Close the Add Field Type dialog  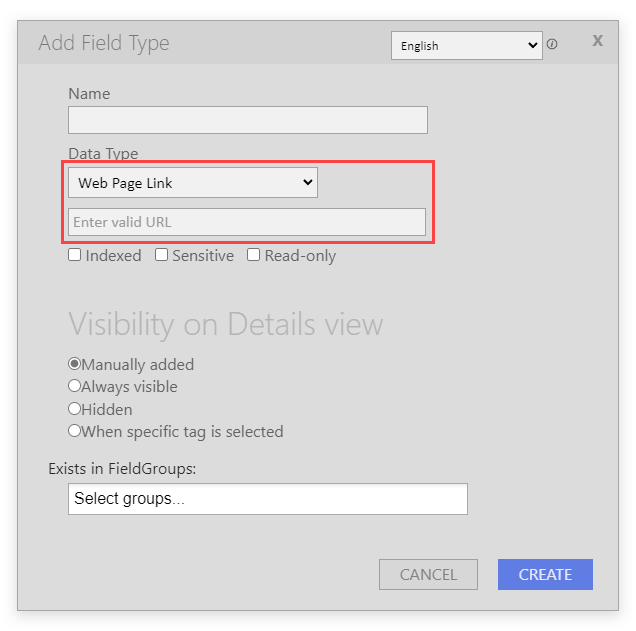coord(597,41)
